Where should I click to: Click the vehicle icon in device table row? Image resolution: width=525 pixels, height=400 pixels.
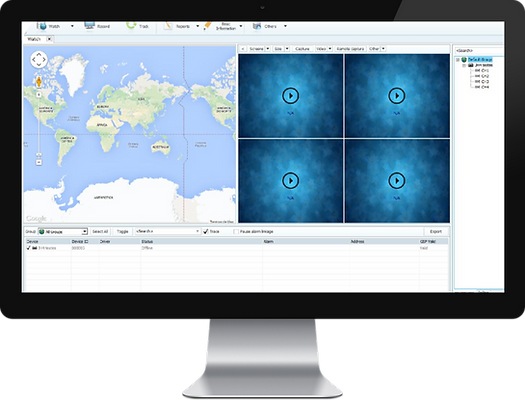coord(34,248)
